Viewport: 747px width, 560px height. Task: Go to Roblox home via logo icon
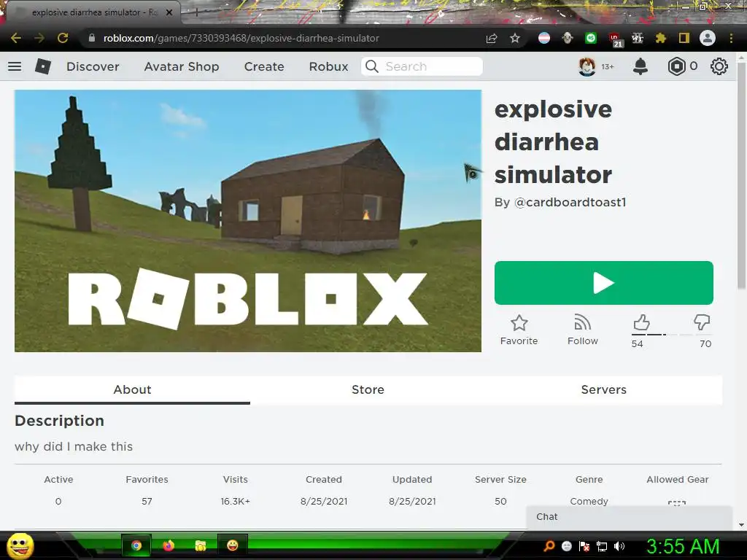tap(43, 66)
